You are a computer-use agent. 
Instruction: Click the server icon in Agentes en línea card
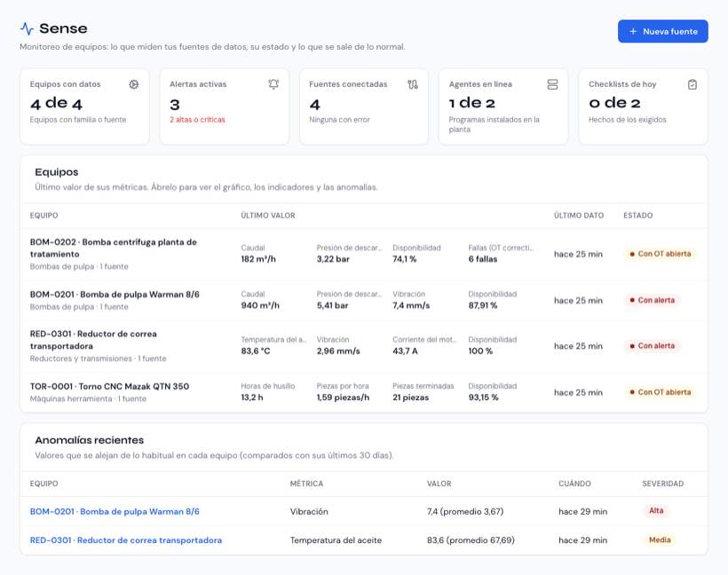tap(552, 84)
